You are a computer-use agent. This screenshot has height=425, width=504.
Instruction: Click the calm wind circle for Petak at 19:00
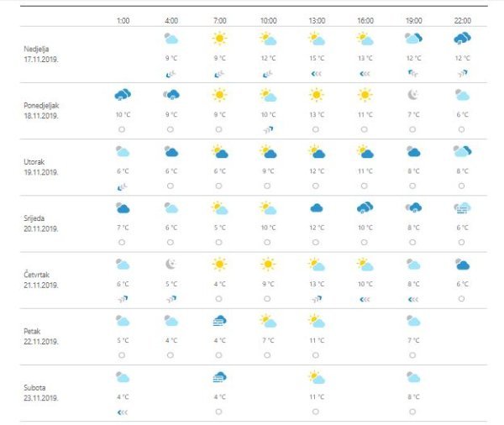(x=412, y=354)
